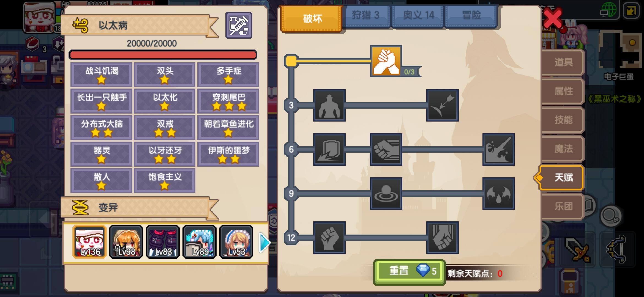Image resolution: width=644 pixels, height=297 pixels.
Task: Switch to the 奥义 14 tab
Action: (x=418, y=16)
